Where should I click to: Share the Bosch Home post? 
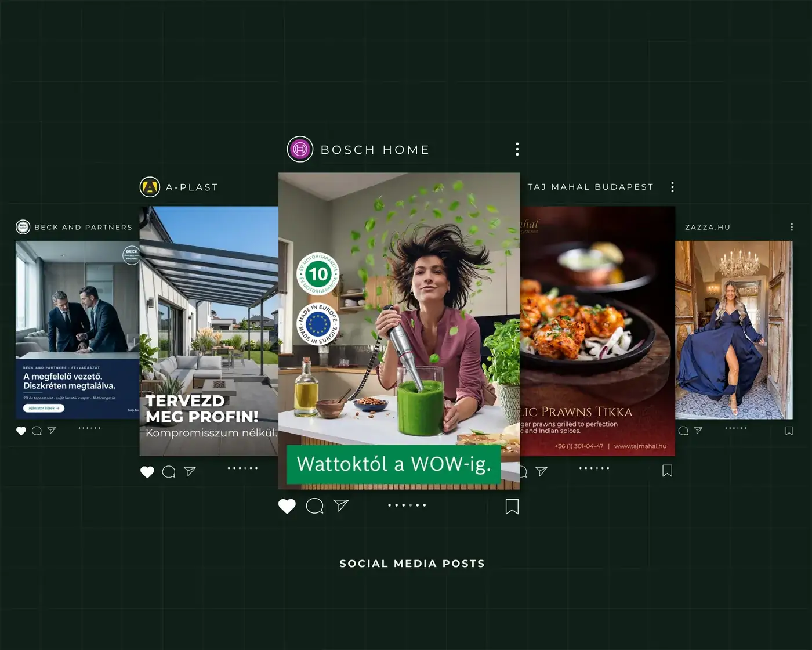click(x=341, y=505)
